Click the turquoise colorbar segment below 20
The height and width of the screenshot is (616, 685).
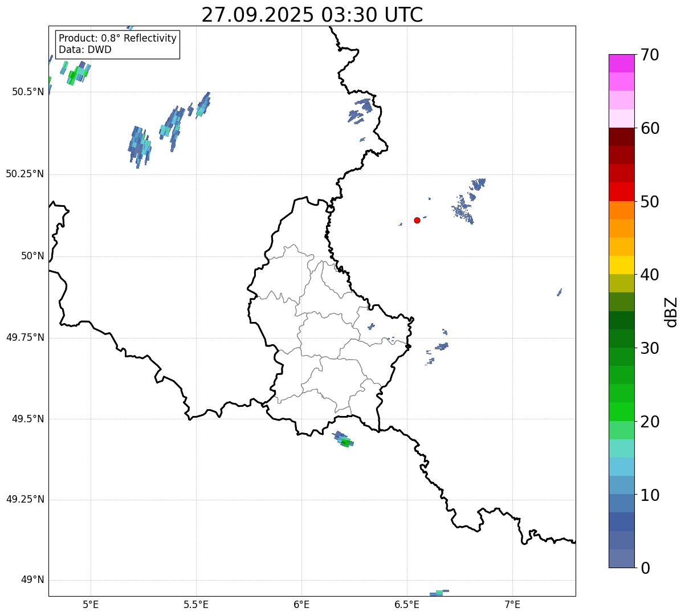(622, 448)
